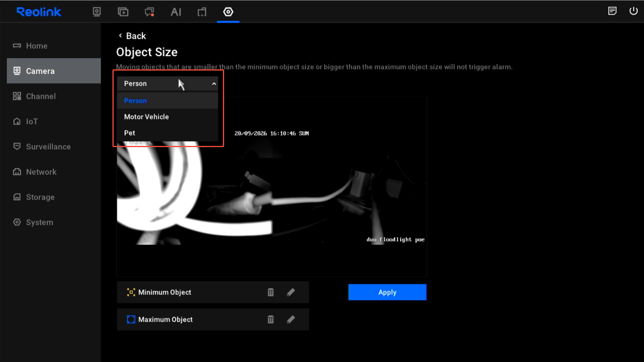The image size is (644, 362).
Task: Click the Maximum Object label
Action: [x=165, y=319]
